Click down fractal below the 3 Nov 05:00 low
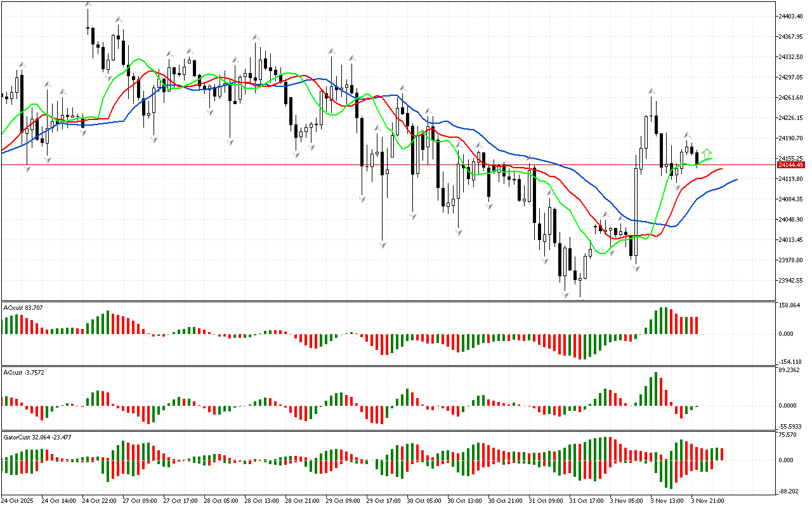The width and height of the screenshot is (812, 508). (636, 269)
